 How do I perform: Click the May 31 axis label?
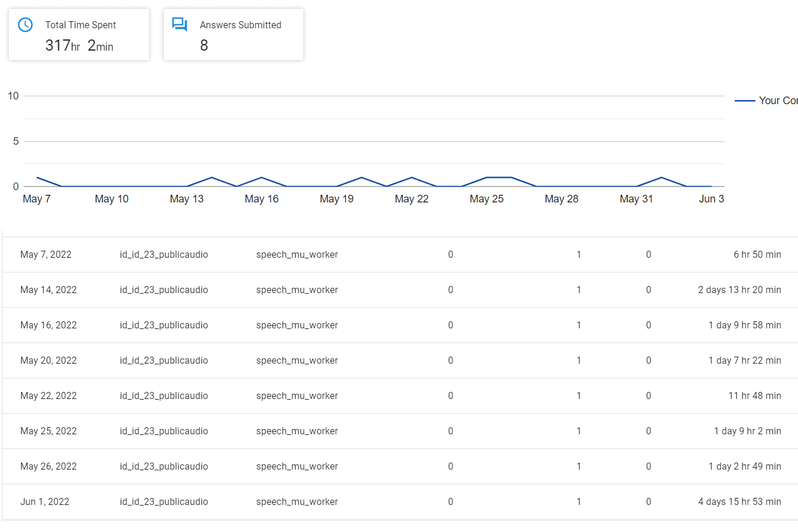coord(637,199)
